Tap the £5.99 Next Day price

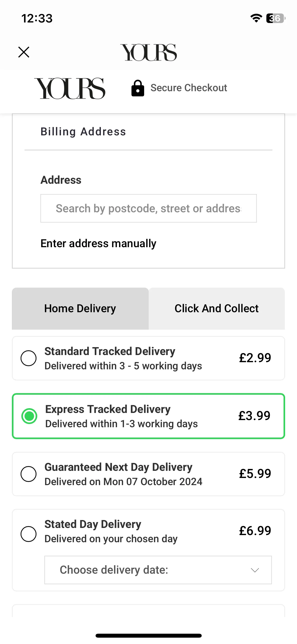[255, 473]
